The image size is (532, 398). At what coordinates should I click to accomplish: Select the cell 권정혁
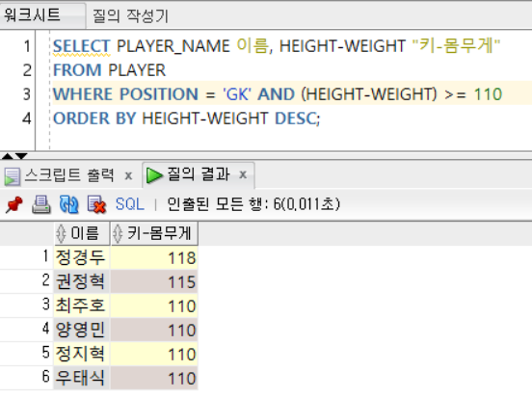81,281
